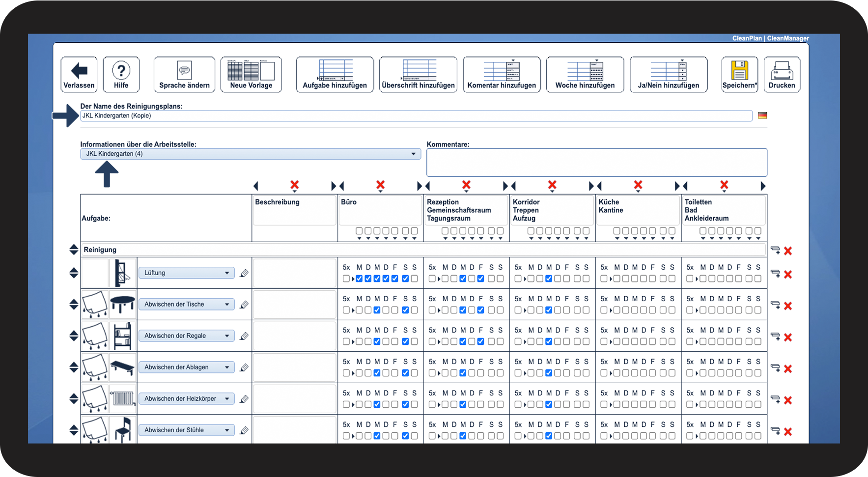Open the JKL Kindergarten (4) workplace dropdown
868x477 pixels.
251,154
